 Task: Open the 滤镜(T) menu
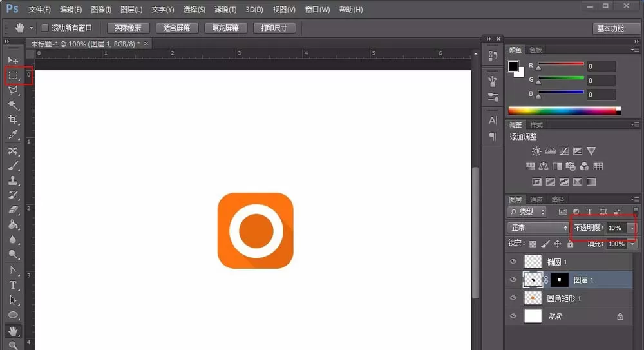point(225,10)
